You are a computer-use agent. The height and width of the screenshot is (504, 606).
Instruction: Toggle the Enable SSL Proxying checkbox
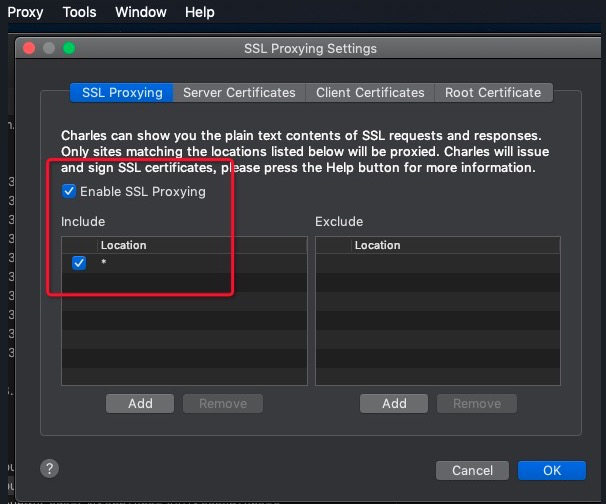click(69, 191)
